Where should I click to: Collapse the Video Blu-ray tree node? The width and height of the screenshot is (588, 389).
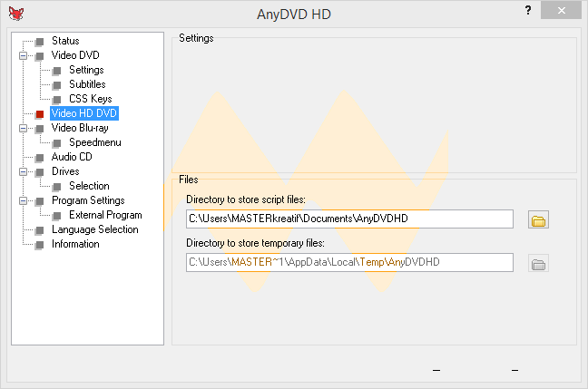tap(23, 129)
